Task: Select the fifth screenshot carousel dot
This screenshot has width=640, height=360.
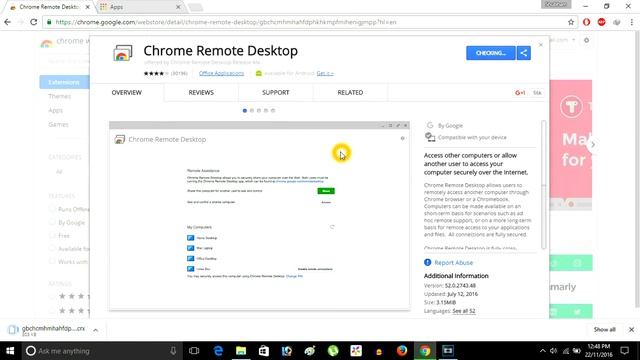Action: [273, 110]
